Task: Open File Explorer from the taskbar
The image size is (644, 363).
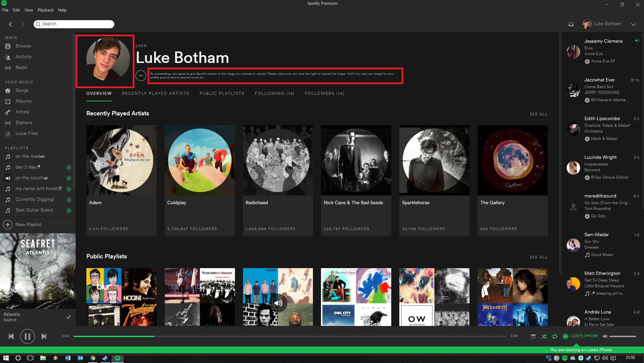Action: [x=43, y=358]
